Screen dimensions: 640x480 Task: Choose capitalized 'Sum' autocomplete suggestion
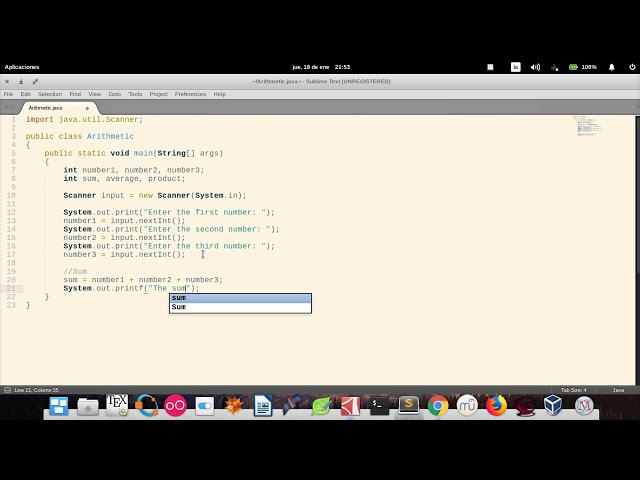point(240,307)
